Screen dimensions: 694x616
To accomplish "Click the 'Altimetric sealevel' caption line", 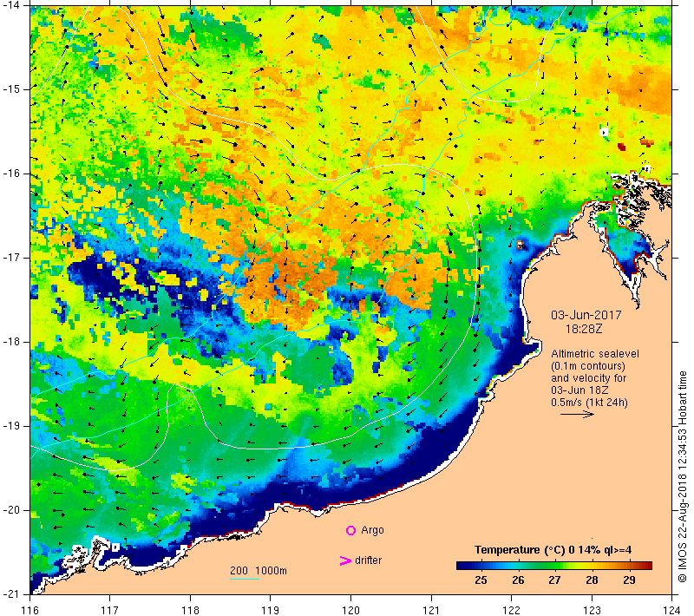I will point(595,354).
